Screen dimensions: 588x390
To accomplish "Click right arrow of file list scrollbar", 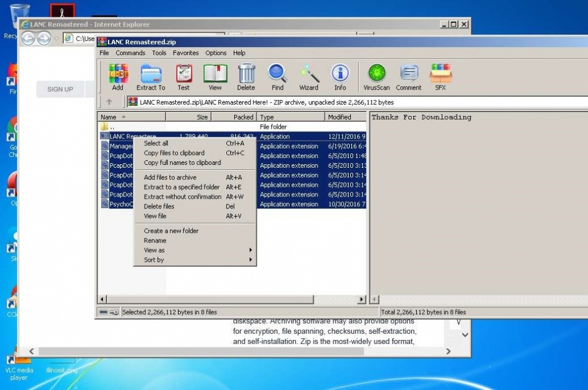I will coord(362,299).
